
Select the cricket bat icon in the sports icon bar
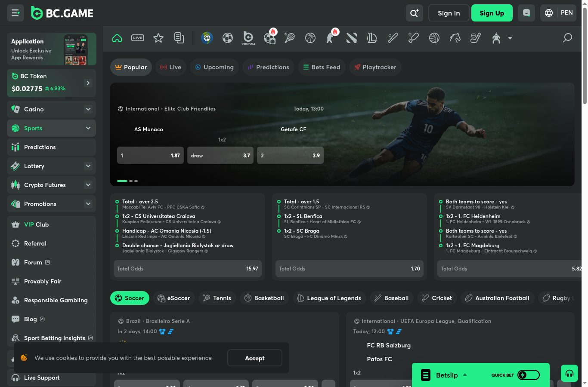coord(414,38)
